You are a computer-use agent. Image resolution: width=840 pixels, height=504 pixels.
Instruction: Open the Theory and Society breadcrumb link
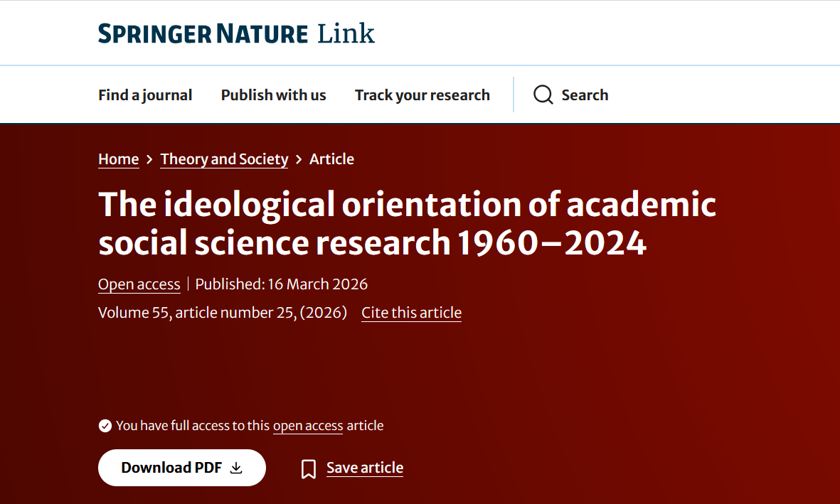point(224,159)
